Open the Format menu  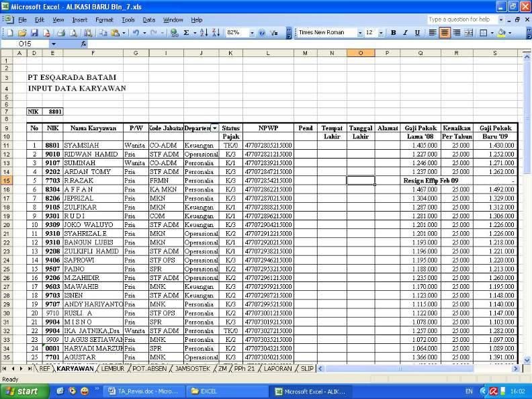pyautogui.click(x=104, y=19)
